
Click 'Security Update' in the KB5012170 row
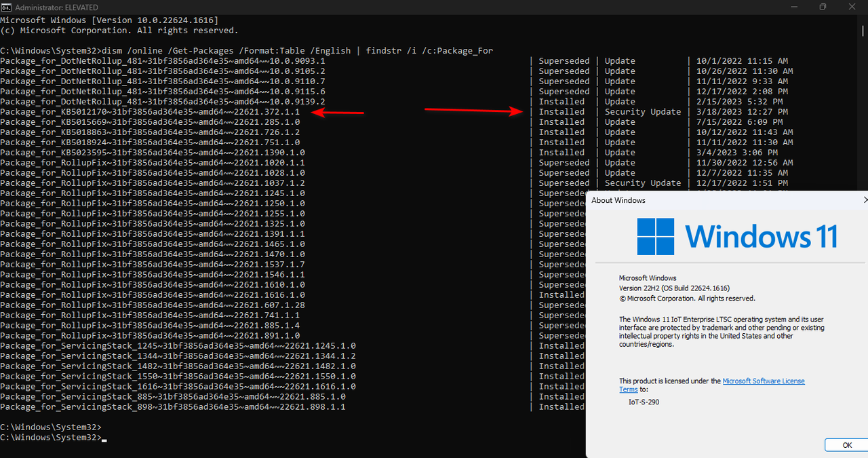point(643,112)
